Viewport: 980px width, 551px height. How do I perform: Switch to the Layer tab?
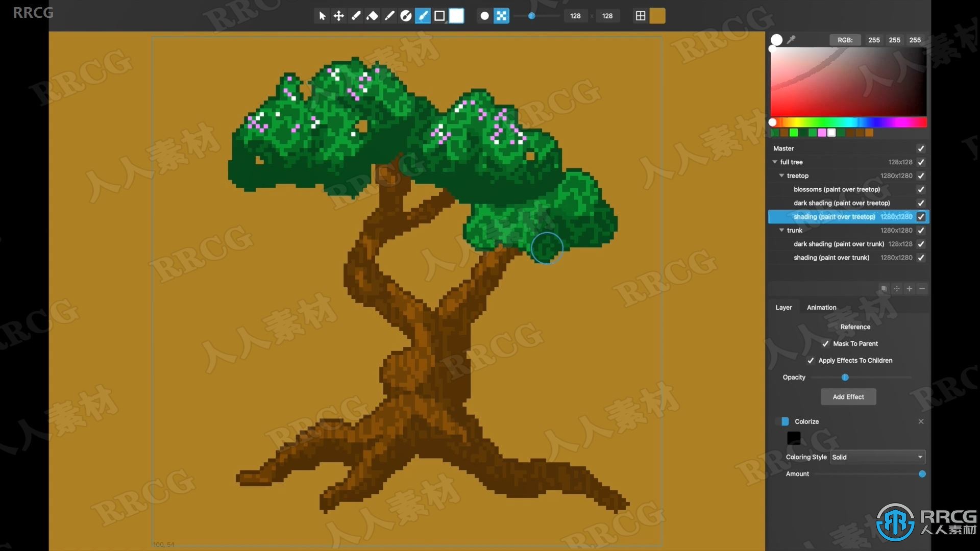tap(783, 307)
